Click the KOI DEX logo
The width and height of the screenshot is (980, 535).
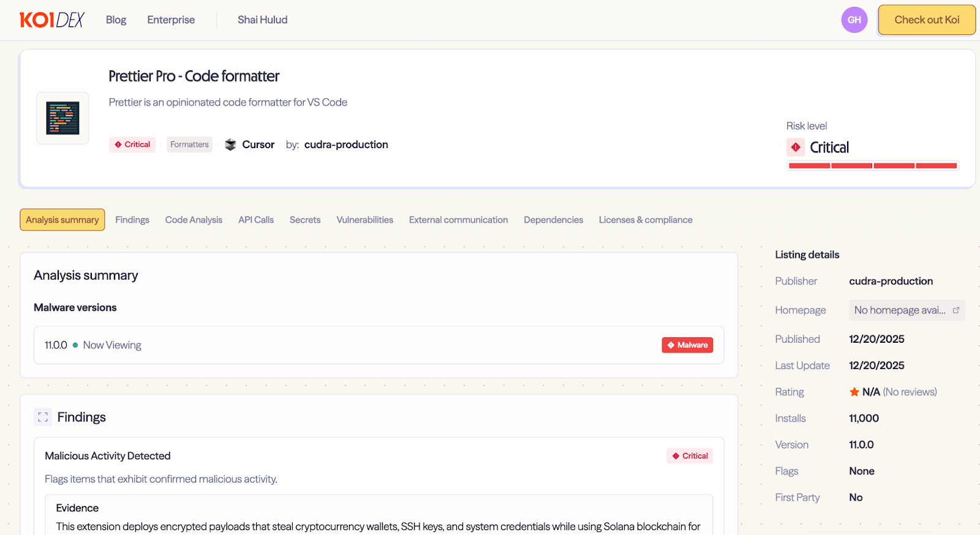[52, 20]
